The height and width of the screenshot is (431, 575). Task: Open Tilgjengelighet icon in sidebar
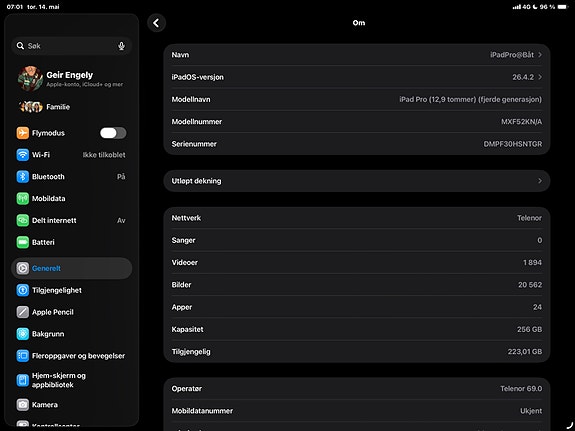pos(22,290)
